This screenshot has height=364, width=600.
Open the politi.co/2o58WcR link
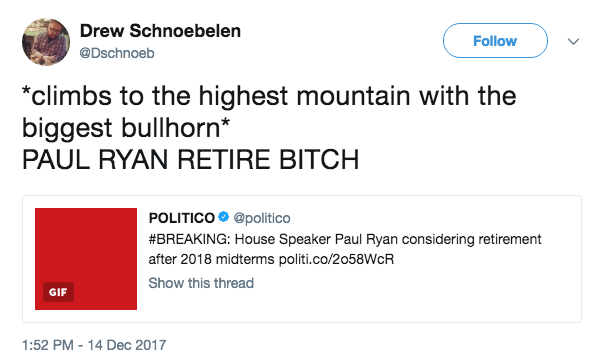point(336,259)
